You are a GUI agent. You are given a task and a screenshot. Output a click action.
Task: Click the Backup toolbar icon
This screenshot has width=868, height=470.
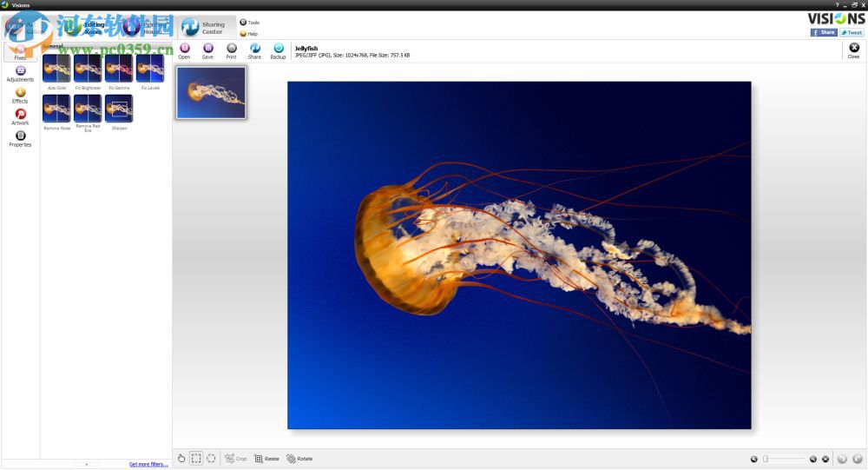[x=278, y=49]
